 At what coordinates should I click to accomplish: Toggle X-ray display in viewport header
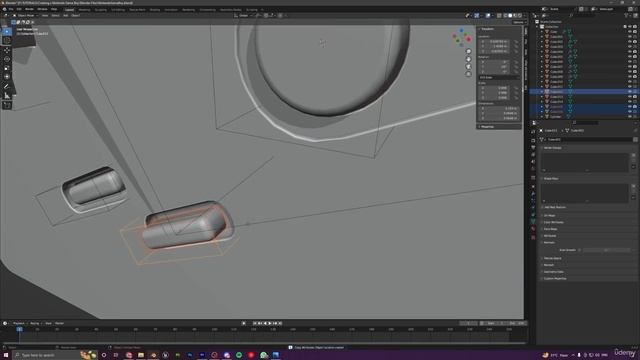pyautogui.click(x=499, y=16)
